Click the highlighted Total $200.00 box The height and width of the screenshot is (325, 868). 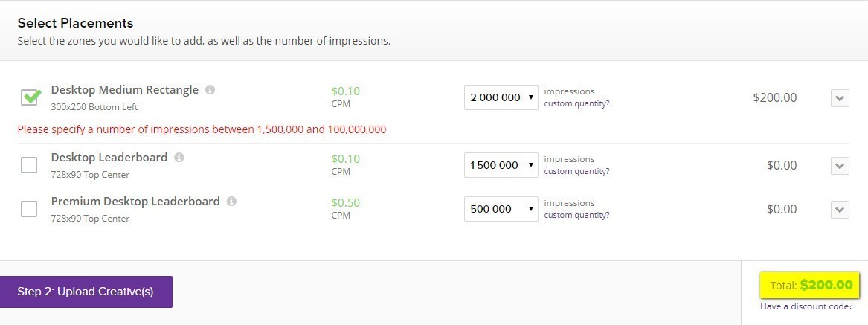[x=809, y=285]
